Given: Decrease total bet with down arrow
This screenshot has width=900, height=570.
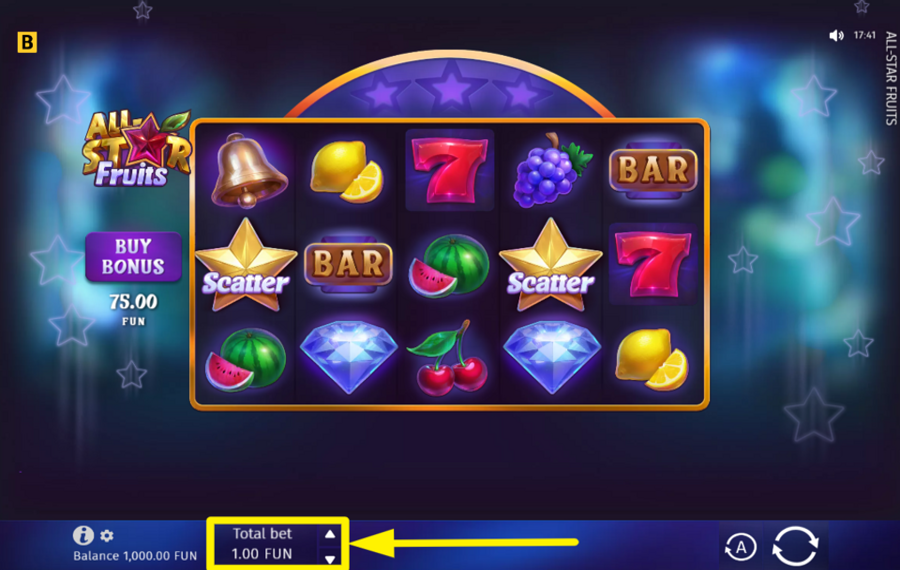Looking at the screenshot, I should tap(330, 559).
